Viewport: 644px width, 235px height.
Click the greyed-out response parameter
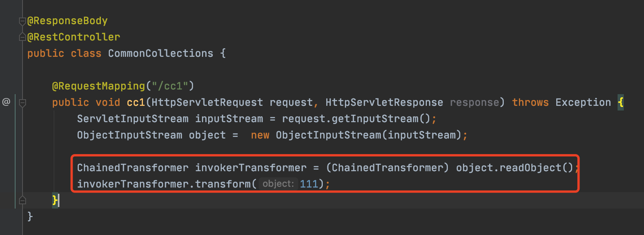474,102
